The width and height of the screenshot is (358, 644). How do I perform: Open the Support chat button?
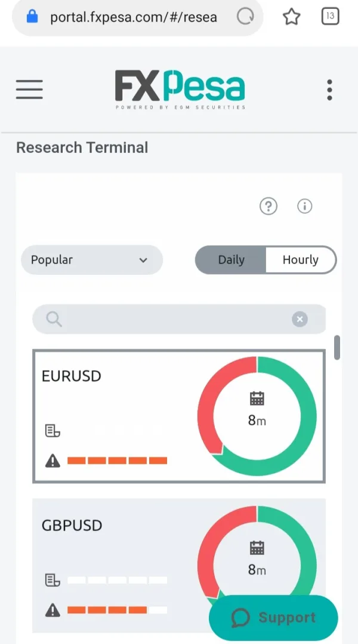pos(273,618)
